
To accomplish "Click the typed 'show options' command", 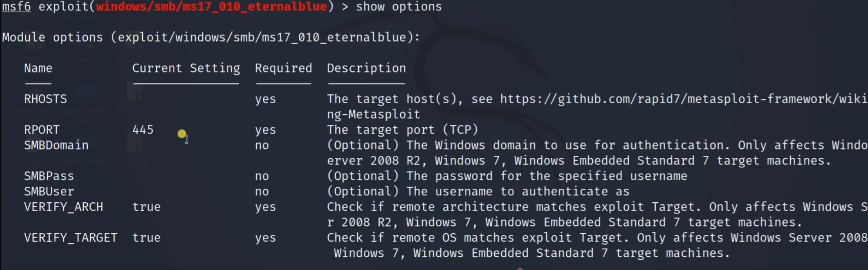I will (399, 6).
